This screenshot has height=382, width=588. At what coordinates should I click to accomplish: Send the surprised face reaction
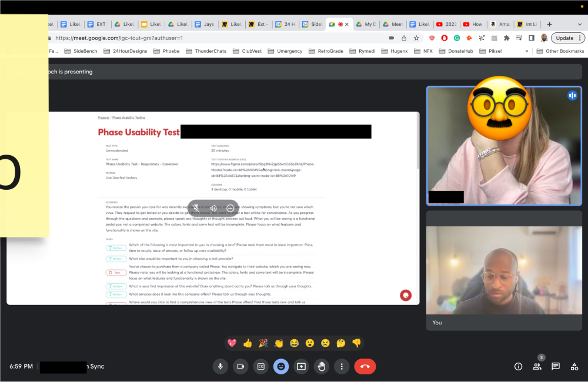tap(310, 343)
